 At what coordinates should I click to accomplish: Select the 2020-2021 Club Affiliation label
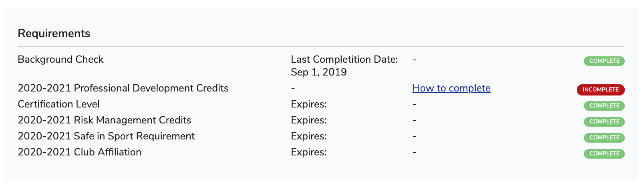(79, 152)
